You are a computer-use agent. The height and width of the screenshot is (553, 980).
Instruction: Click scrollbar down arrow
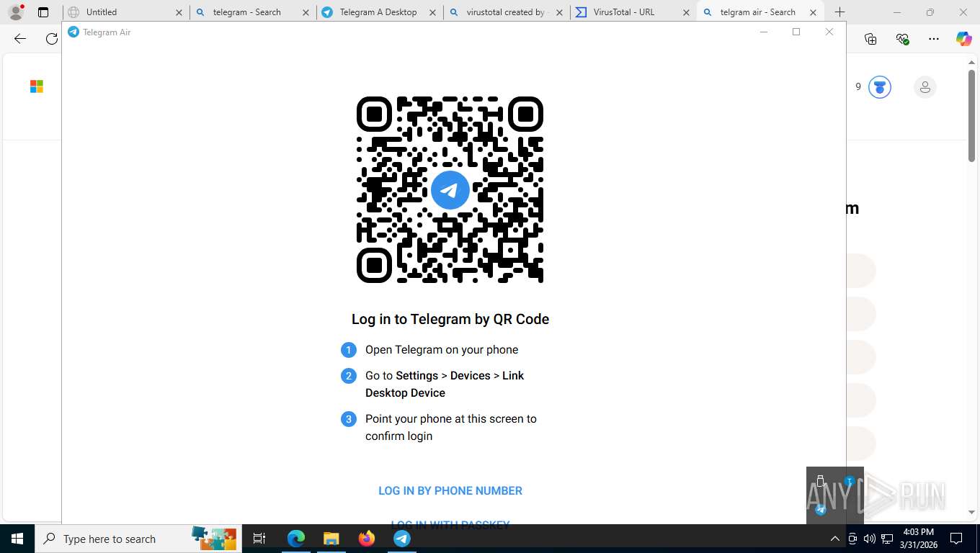(x=971, y=512)
